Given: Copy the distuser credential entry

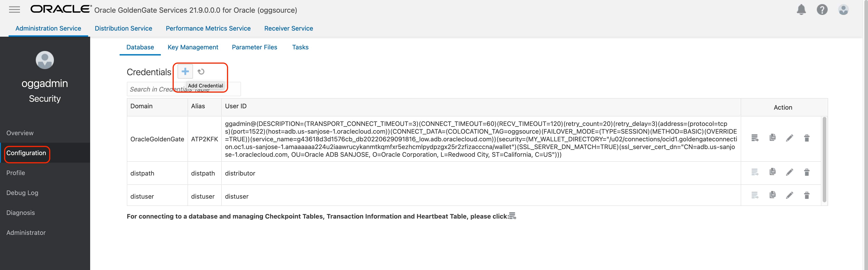Looking at the screenshot, I should coord(772,195).
